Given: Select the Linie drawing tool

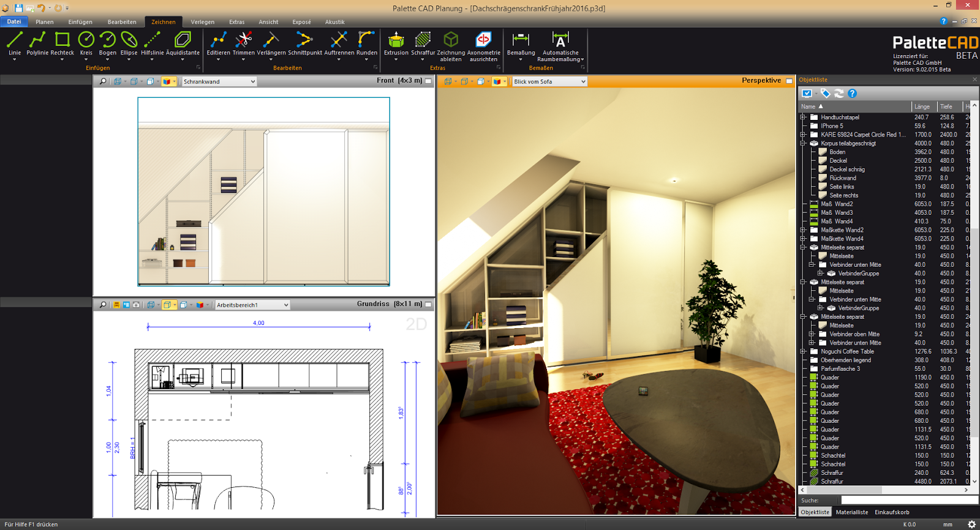Looking at the screenshot, I should pyautogui.click(x=15, y=45).
